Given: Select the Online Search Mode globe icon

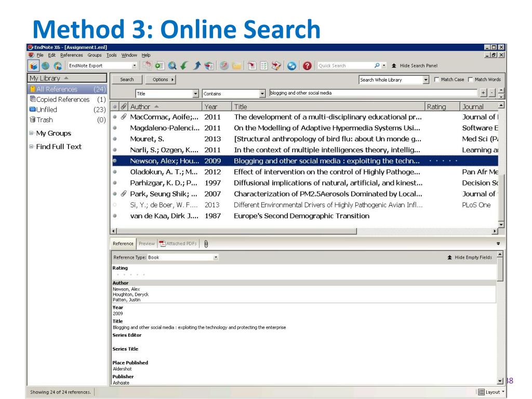Looking at the screenshot, I should 46,65.
